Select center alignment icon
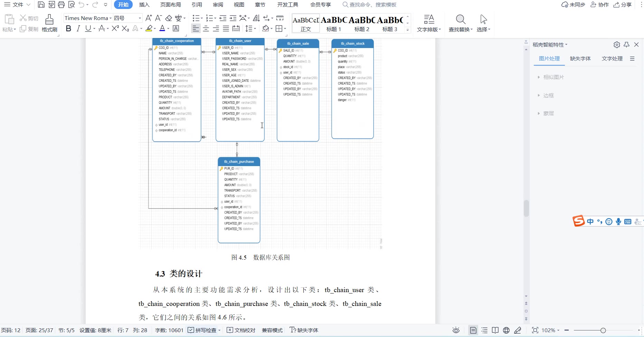644x337 pixels. pos(206,29)
